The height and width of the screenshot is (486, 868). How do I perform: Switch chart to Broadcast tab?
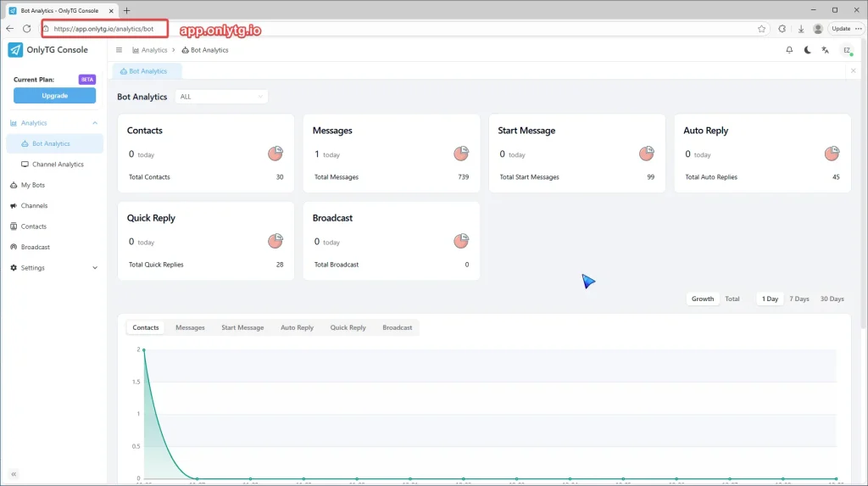coord(397,327)
